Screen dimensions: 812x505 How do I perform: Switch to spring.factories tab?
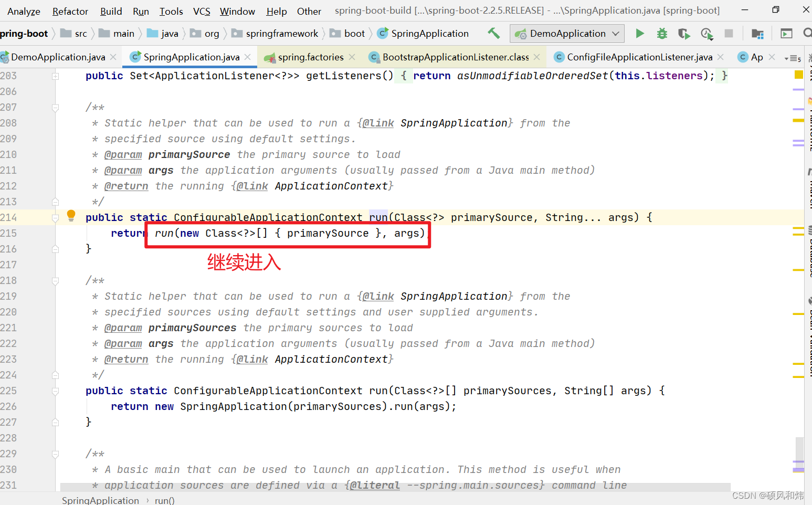pyautogui.click(x=311, y=57)
